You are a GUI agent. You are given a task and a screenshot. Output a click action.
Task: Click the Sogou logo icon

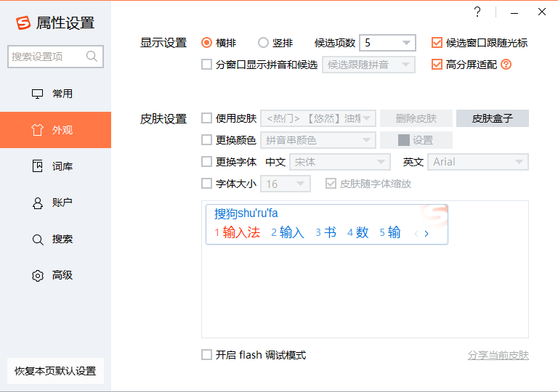tap(23, 23)
